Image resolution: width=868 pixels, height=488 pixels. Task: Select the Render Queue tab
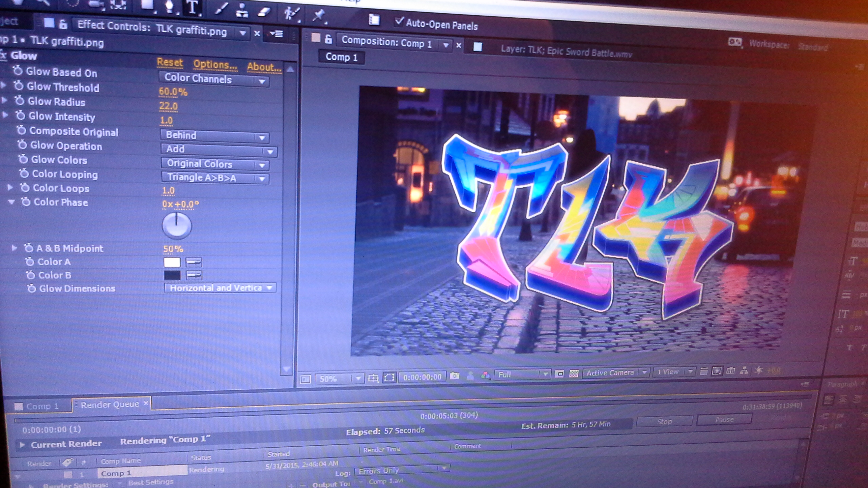tap(110, 404)
